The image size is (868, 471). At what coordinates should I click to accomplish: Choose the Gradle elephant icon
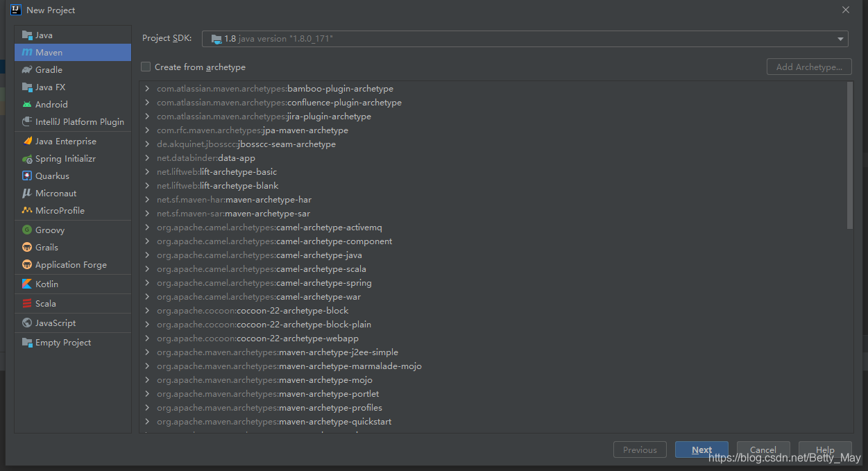click(27, 70)
